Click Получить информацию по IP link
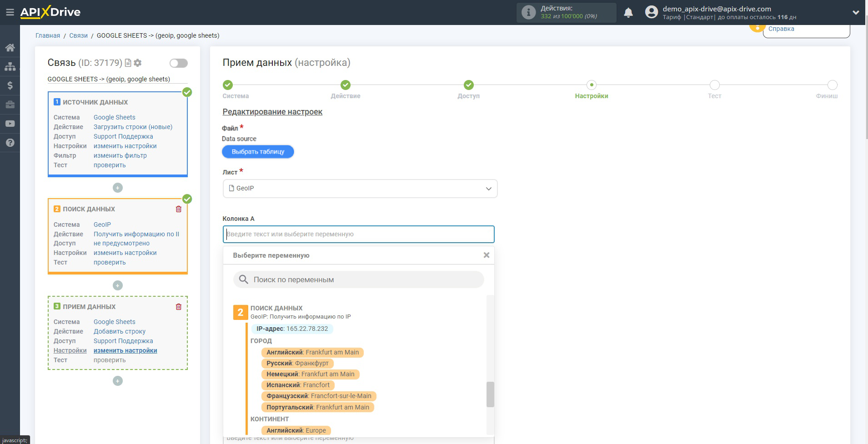868x444 pixels. coord(136,234)
